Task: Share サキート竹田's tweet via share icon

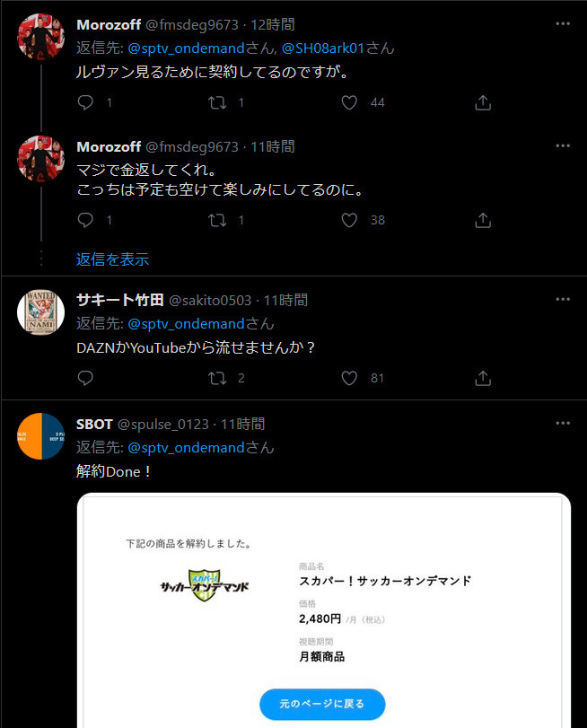Action: coord(483,379)
